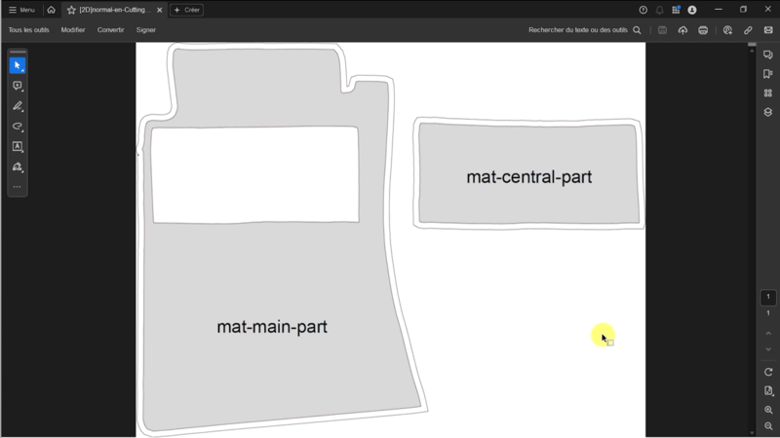Open the page display options dropdown
The height and width of the screenshot is (438, 780).
pos(768,391)
